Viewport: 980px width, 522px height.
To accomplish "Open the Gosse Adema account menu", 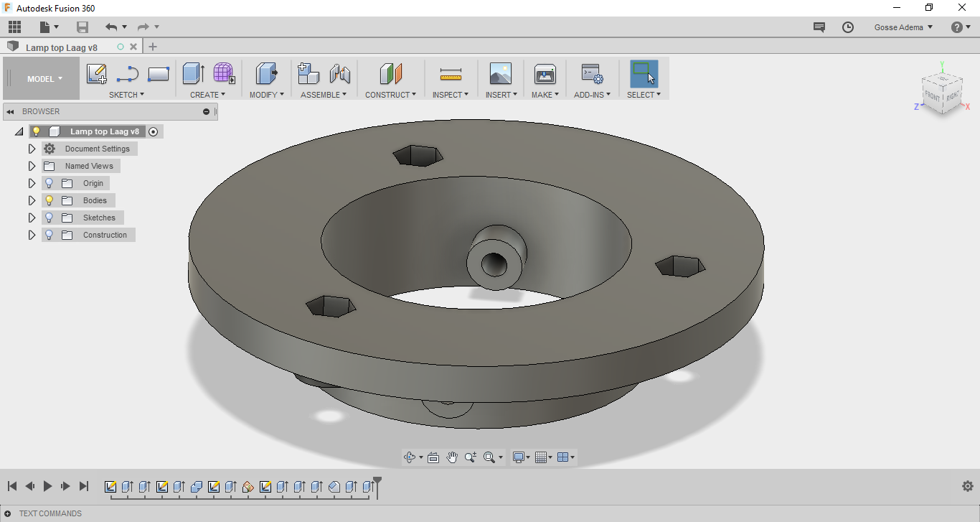I will tap(903, 27).
